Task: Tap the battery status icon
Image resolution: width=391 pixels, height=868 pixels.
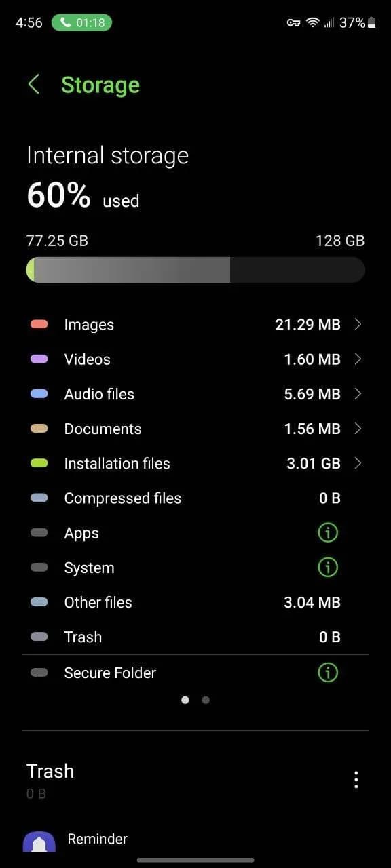Action: tap(371, 22)
